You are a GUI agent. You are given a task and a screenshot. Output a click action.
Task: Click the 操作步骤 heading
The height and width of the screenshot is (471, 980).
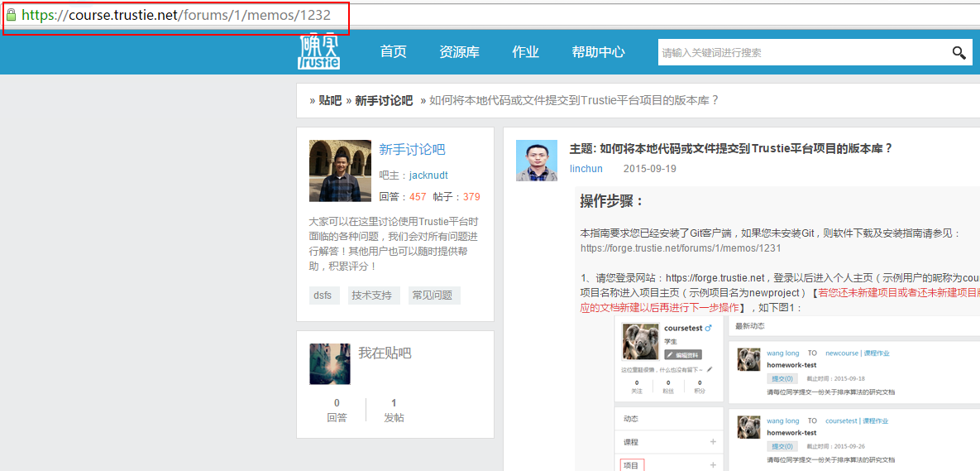pos(611,202)
